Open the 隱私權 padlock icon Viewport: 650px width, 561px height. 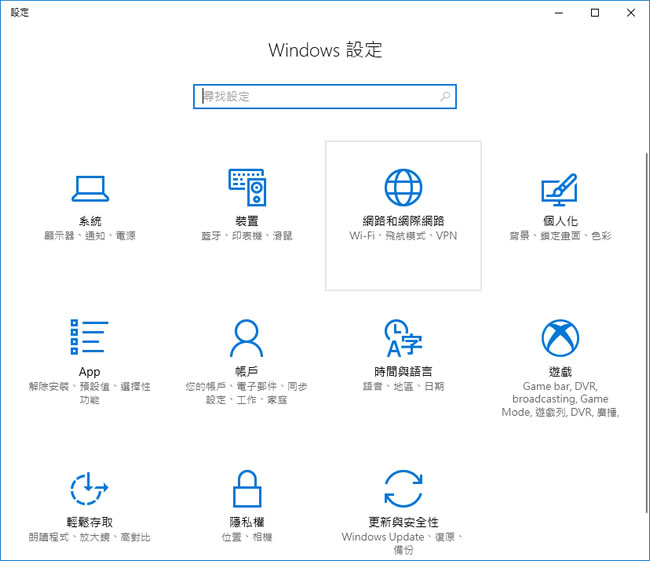[x=247, y=488]
